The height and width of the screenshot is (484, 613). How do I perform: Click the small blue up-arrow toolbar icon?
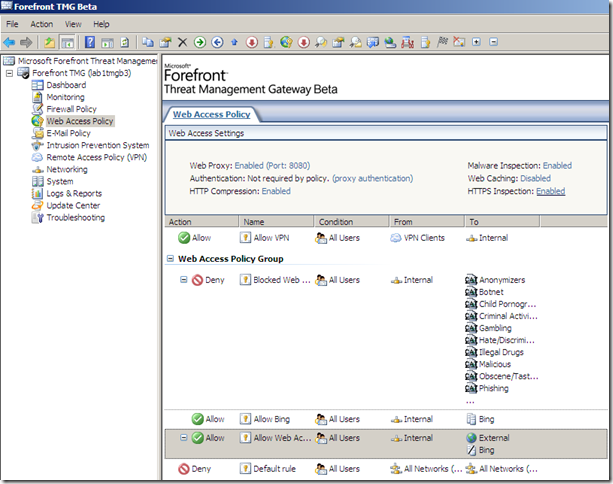click(234, 42)
